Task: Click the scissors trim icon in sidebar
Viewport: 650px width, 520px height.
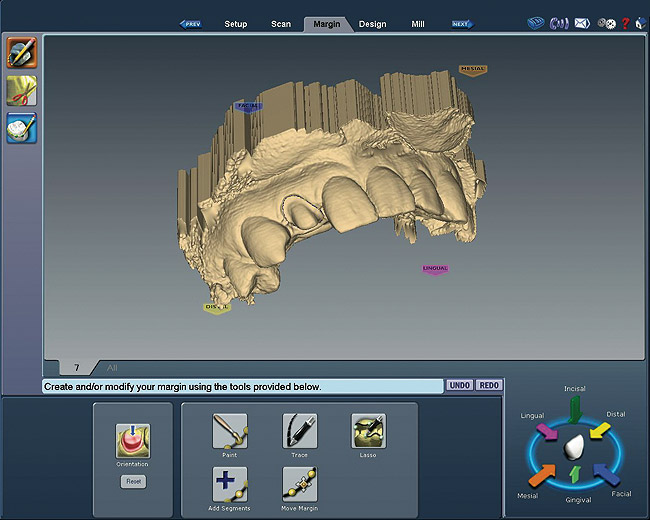Action: pos(22,90)
